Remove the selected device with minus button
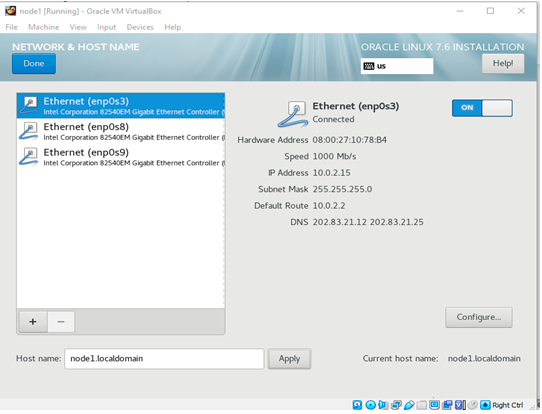This screenshot has height=414, width=542. click(61, 322)
